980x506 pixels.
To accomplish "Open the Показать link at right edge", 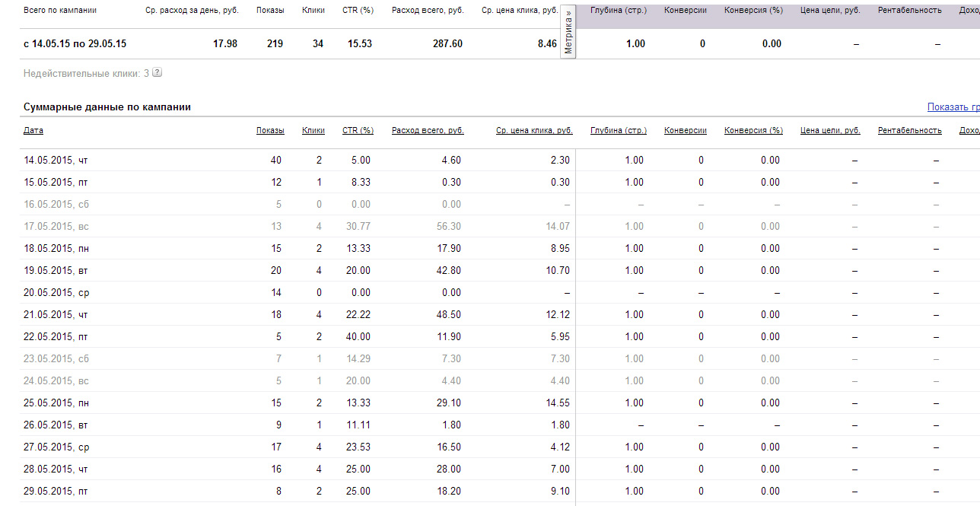I will pyautogui.click(x=953, y=107).
